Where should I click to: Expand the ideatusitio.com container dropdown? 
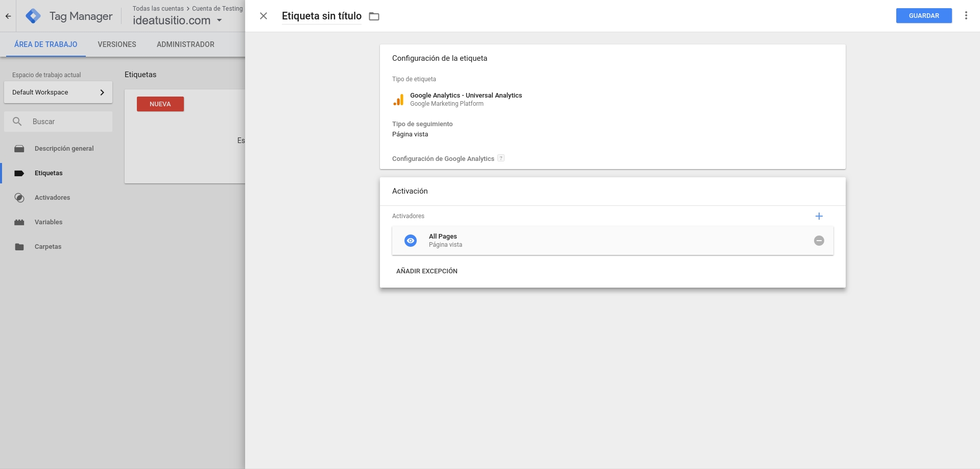click(219, 20)
